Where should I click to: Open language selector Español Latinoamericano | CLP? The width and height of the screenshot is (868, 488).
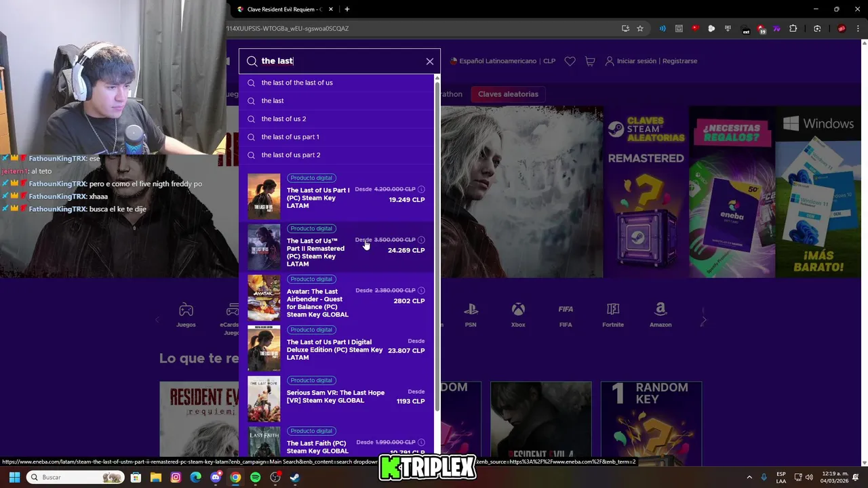[x=502, y=61]
